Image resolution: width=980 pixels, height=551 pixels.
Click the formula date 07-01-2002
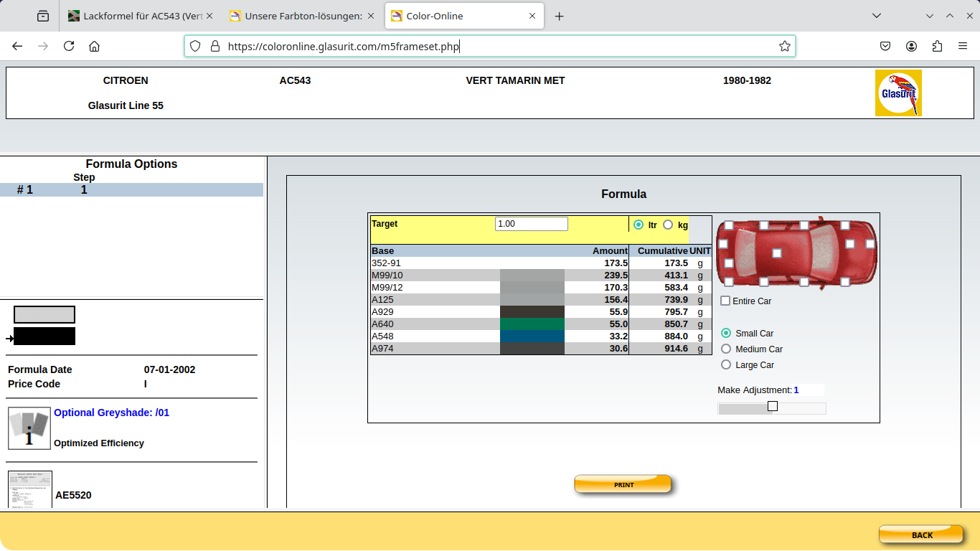pos(169,370)
